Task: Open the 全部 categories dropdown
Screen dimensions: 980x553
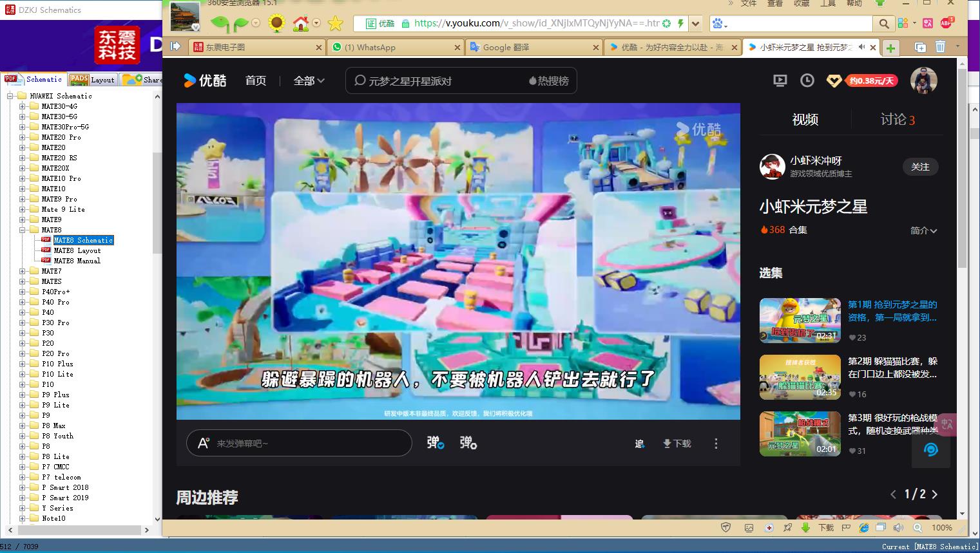Action: 309,80
